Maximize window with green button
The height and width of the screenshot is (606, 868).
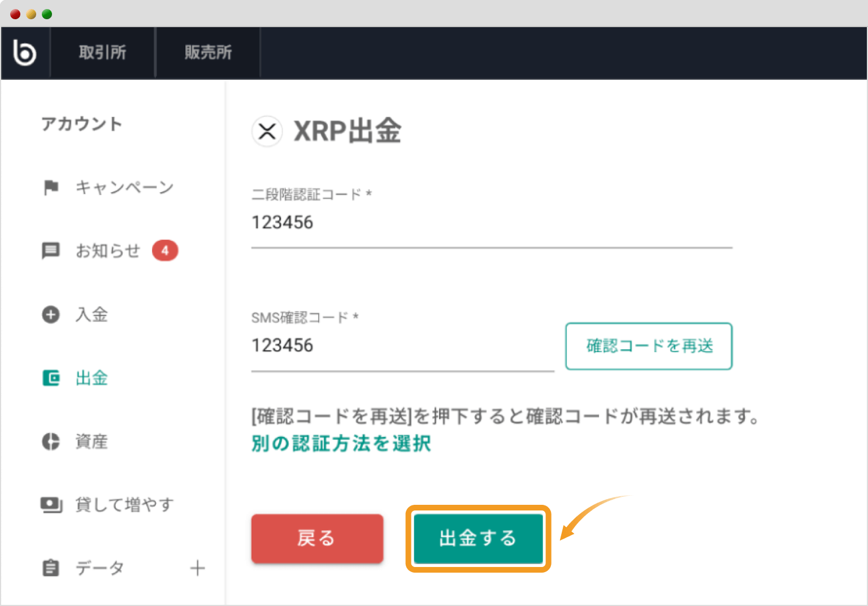pos(47,14)
